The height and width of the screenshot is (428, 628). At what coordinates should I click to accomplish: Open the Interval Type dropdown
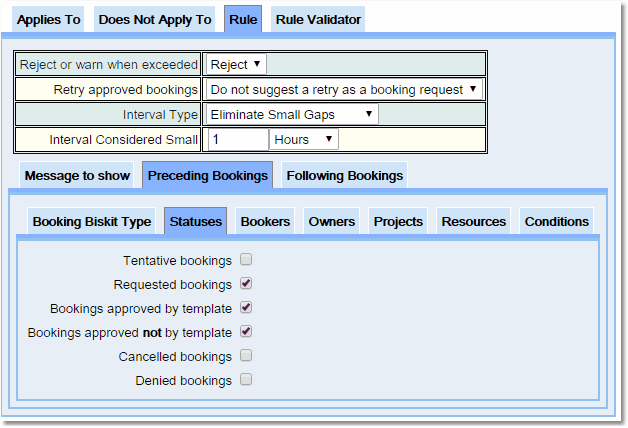click(292, 114)
